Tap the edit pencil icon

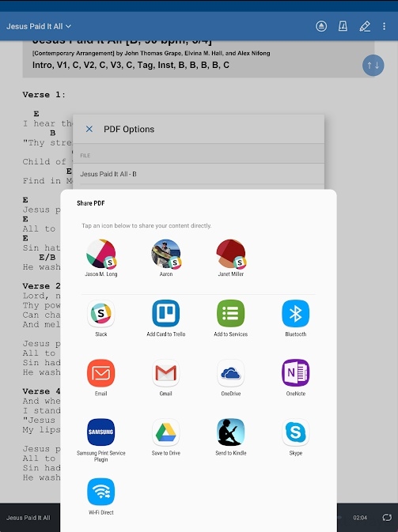(x=365, y=26)
